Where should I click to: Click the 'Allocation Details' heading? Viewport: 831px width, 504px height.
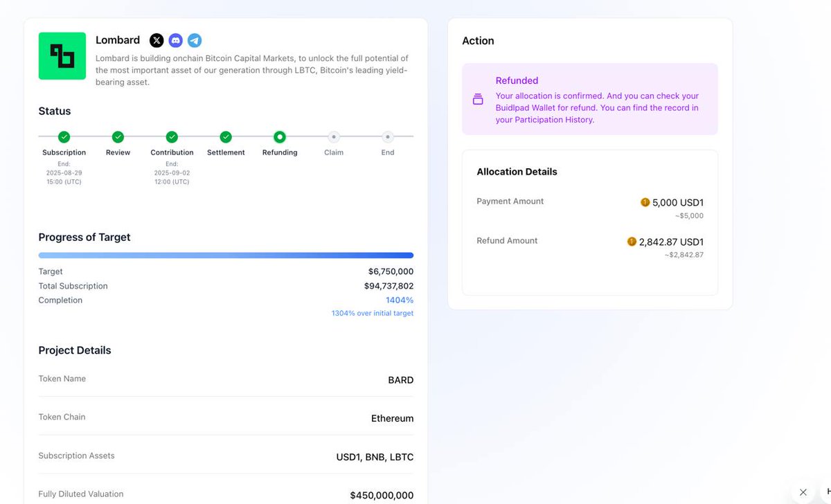tap(517, 172)
